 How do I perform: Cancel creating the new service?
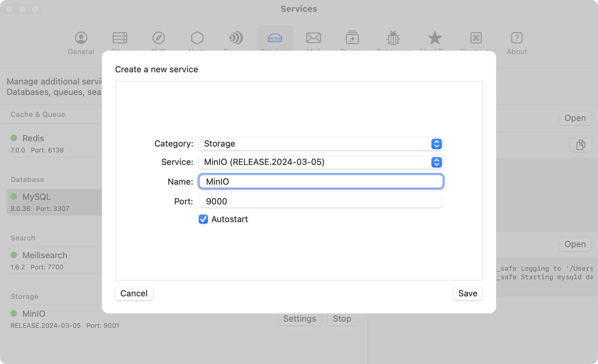[x=133, y=293]
